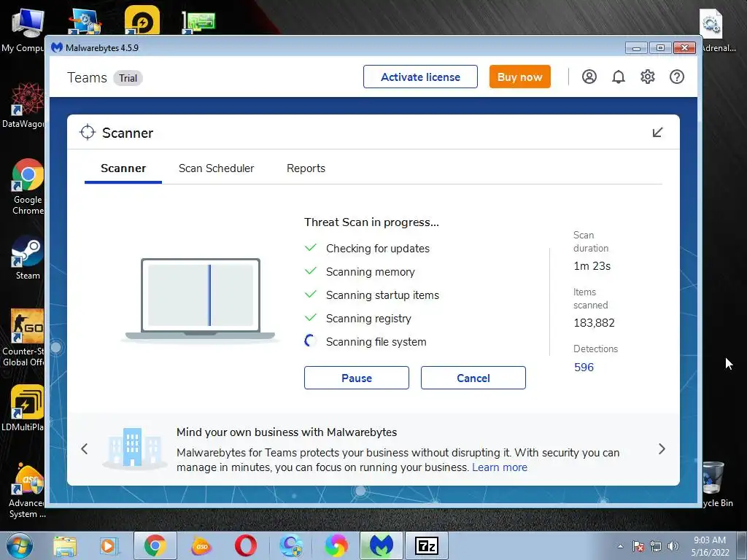Screen dimensions: 747x560
Task: Open Malwarebytes settings gear
Action: [648, 77]
